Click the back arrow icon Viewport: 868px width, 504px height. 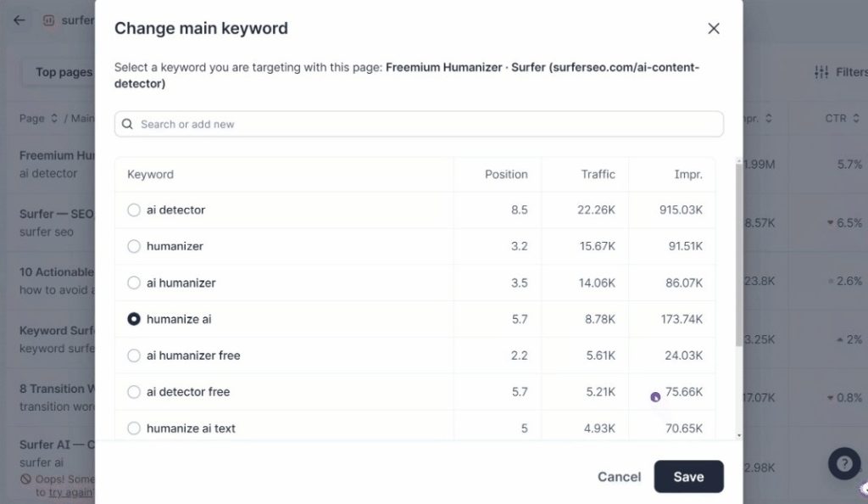coord(19,20)
